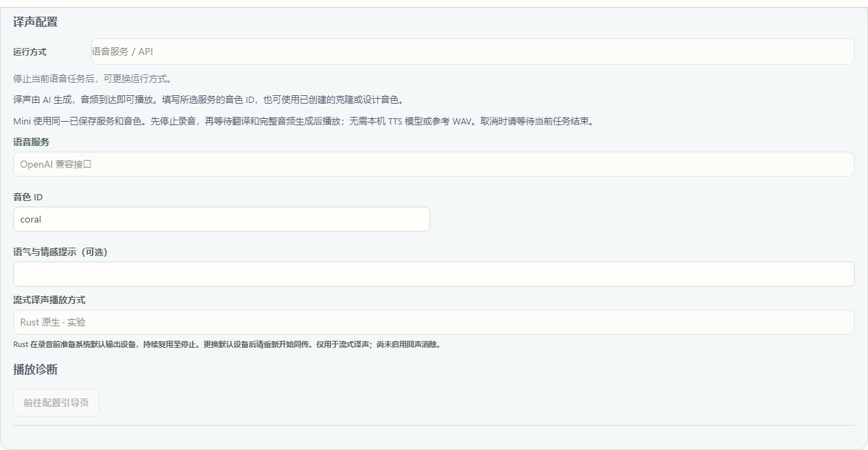
Task: Click the 前往配置引导页 button
Action: pos(56,403)
